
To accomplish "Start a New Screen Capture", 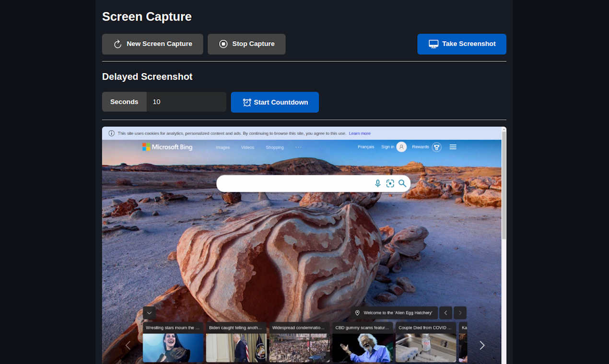I will tap(152, 44).
